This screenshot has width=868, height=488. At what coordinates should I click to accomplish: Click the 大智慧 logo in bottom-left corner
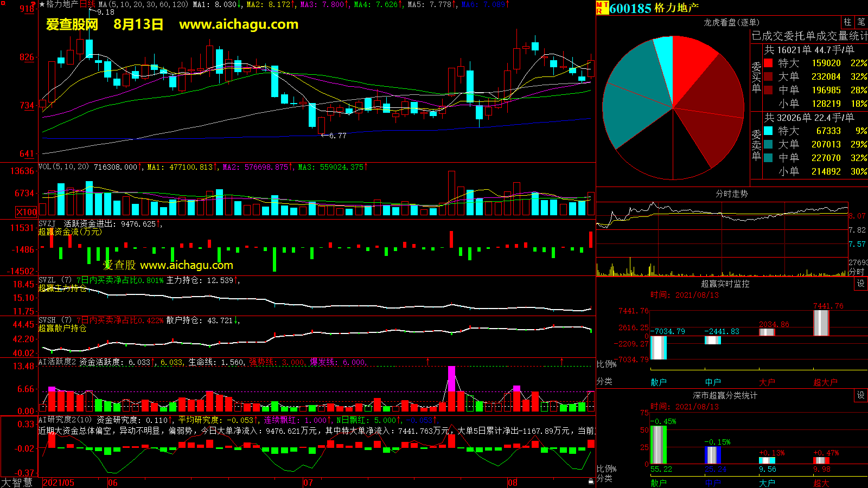(17, 482)
